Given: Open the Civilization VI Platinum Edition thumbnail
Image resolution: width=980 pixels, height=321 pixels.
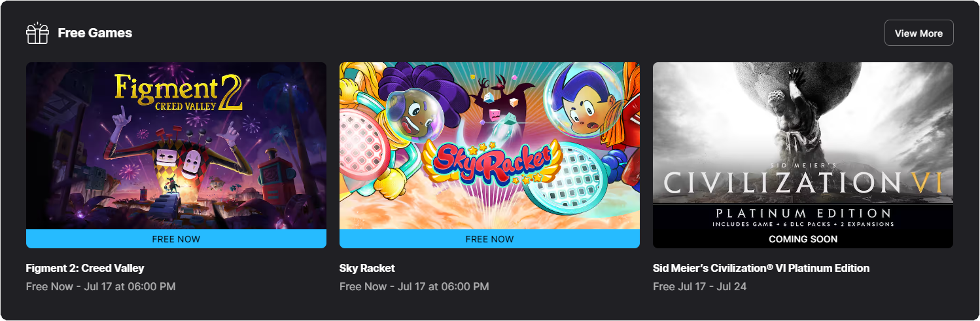Looking at the screenshot, I should click(x=803, y=155).
